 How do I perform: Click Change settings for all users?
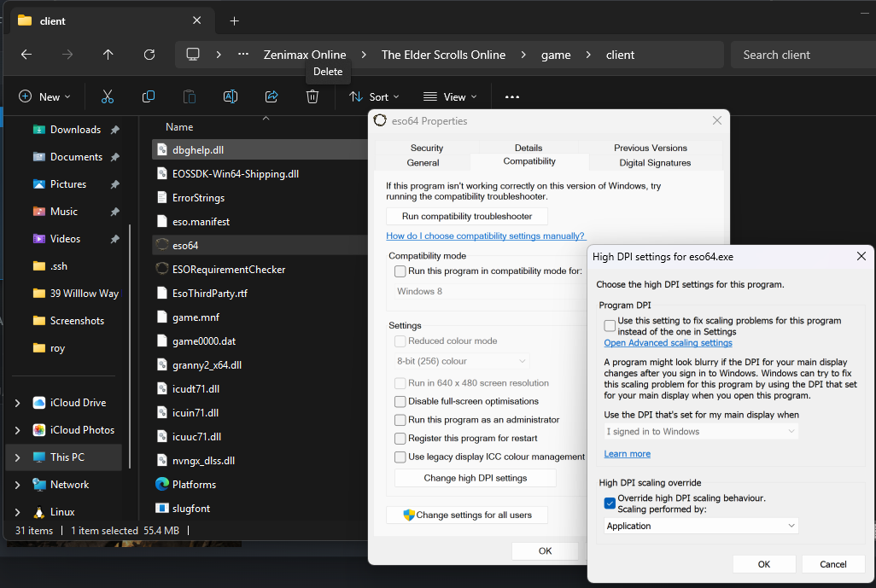[466, 515]
